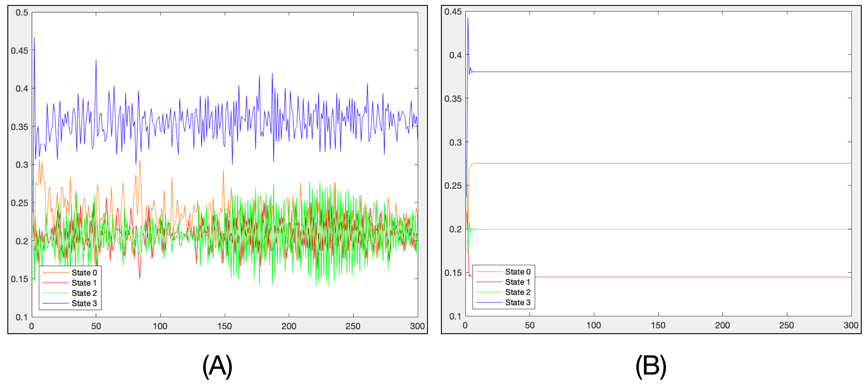The width and height of the screenshot is (868, 385).
Task: Click the flat orange State 0 line in plot B
Action: (x=657, y=163)
